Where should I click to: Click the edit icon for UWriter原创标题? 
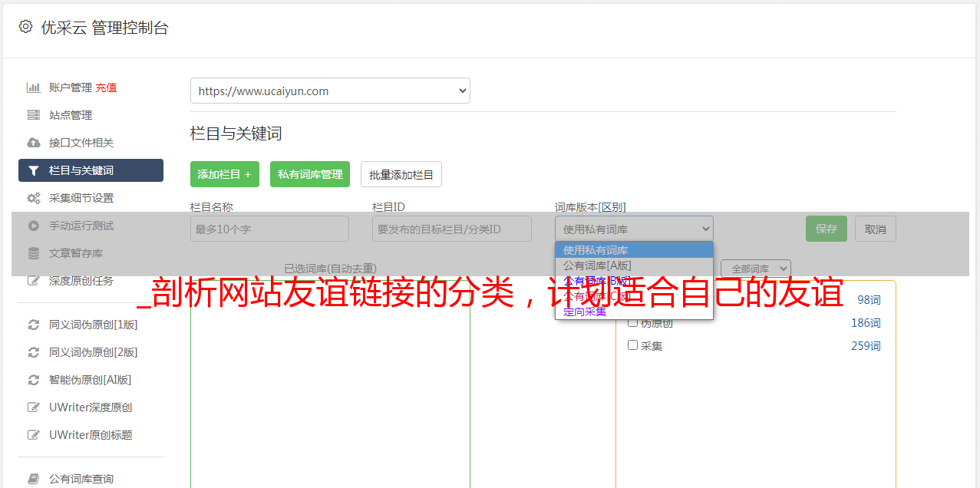pos(33,435)
